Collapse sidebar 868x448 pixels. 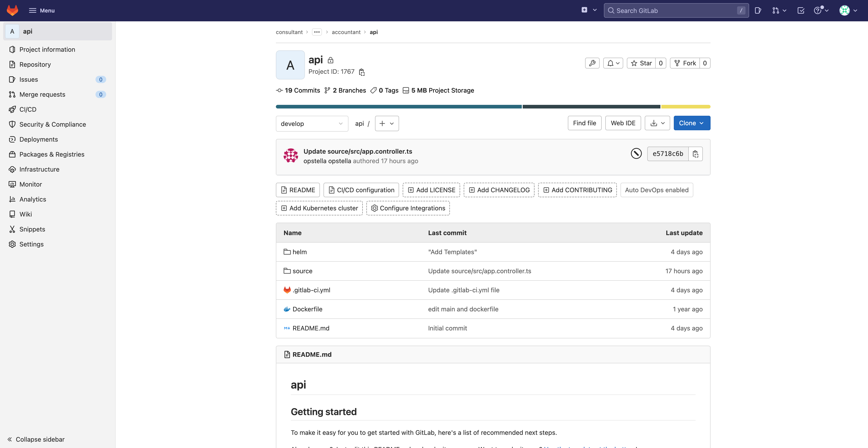click(x=36, y=439)
